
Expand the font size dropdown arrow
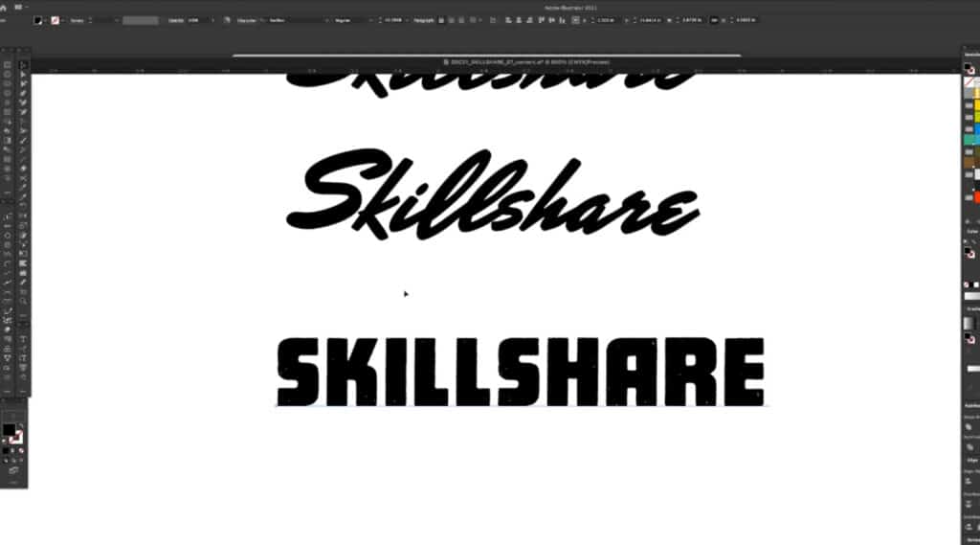(407, 21)
